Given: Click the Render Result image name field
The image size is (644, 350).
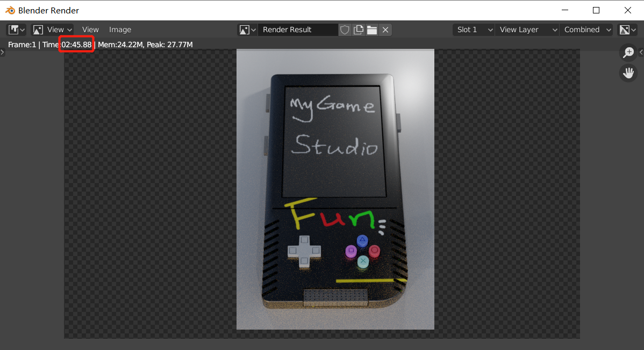Looking at the screenshot, I should pyautogui.click(x=298, y=30).
